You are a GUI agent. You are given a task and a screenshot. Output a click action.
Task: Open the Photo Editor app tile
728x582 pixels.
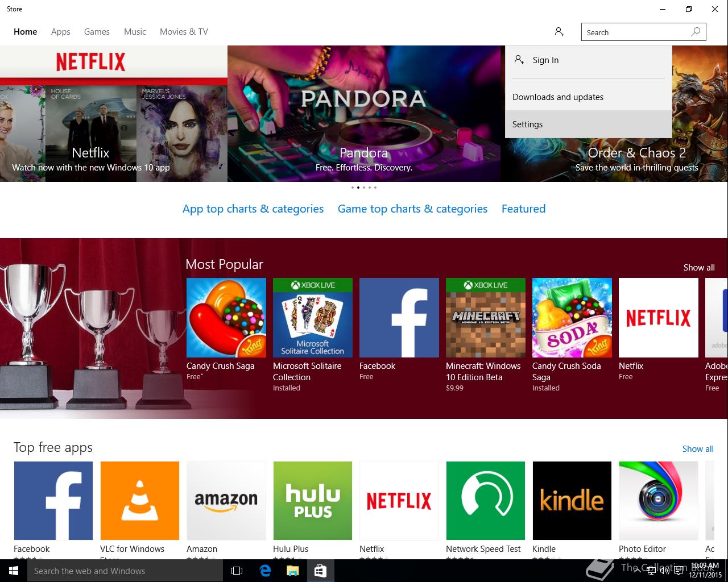coord(658,501)
